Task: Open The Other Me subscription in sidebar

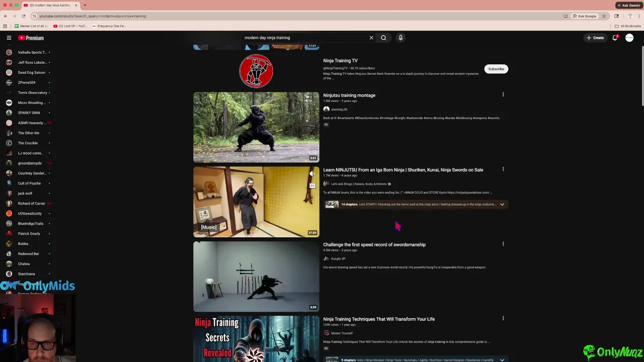Action: pyautogui.click(x=28, y=133)
